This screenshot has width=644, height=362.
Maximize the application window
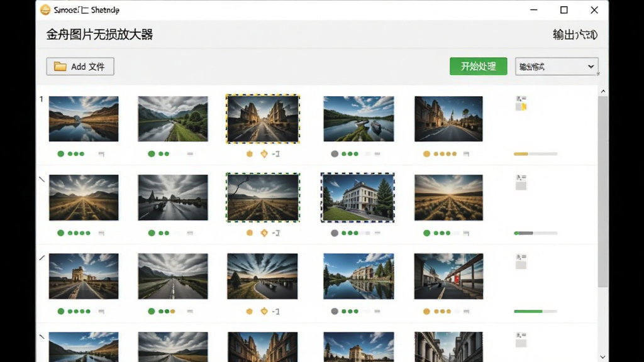coord(564,10)
